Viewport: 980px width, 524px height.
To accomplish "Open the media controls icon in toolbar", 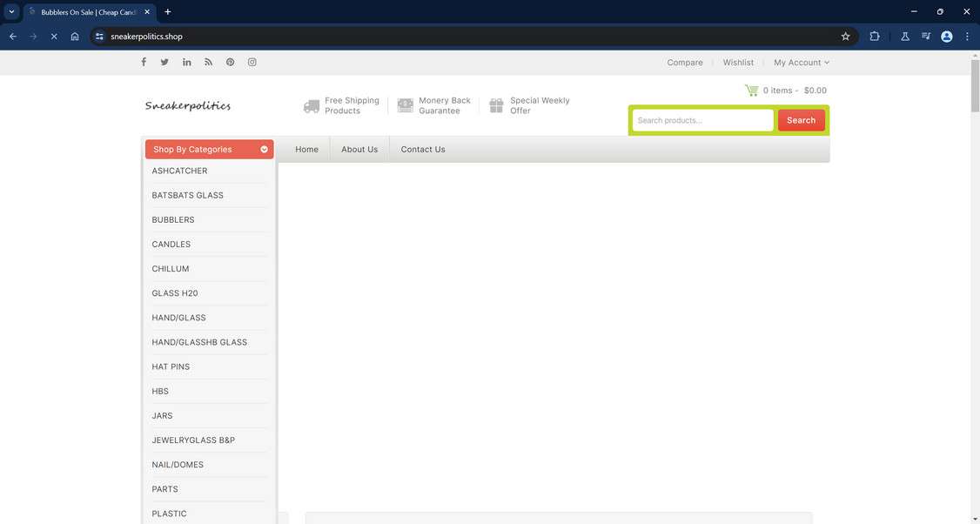I will coord(926,37).
